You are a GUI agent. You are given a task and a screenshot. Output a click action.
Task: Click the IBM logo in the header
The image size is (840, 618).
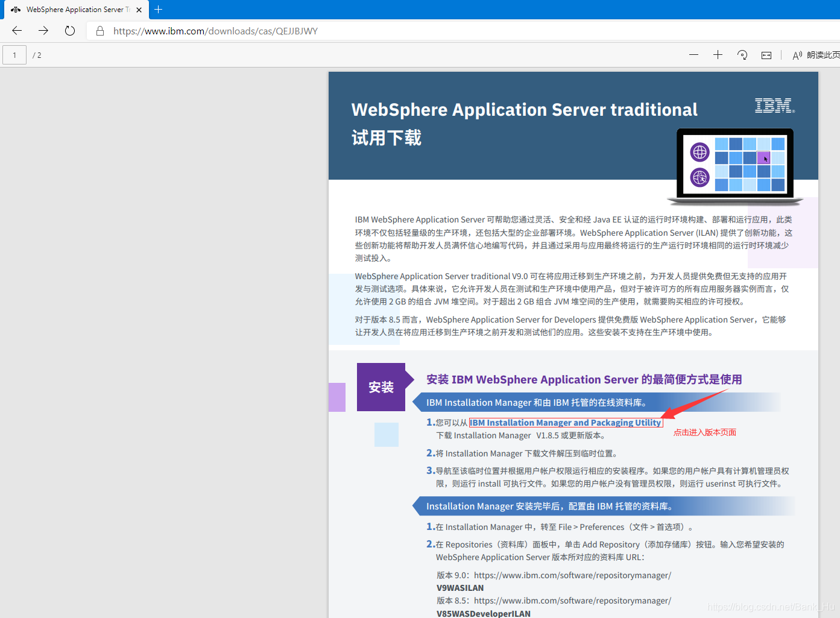pyautogui.click(x=775, y=106)
